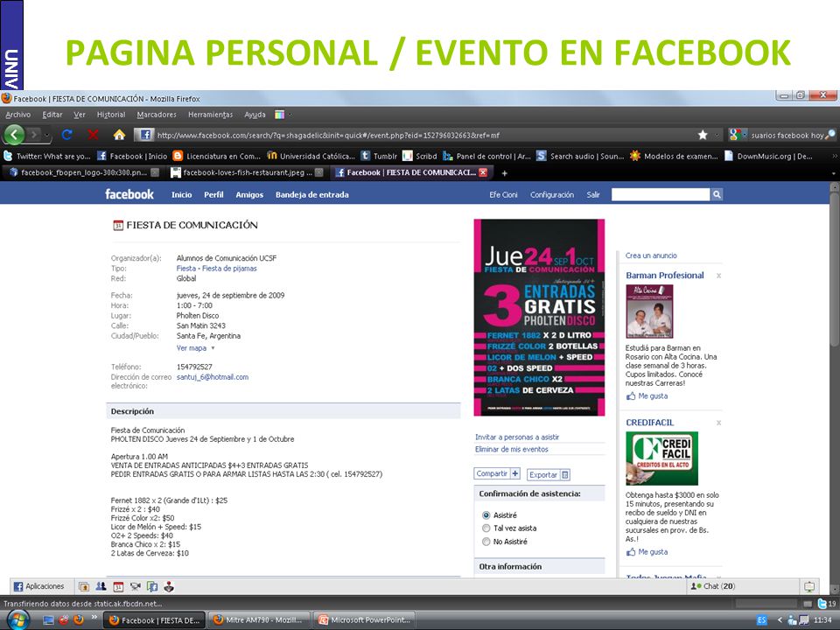Expand more quick launch icons with the chevron
The width and height of the screenshot is (840, 630).
(x=94, y=618)
